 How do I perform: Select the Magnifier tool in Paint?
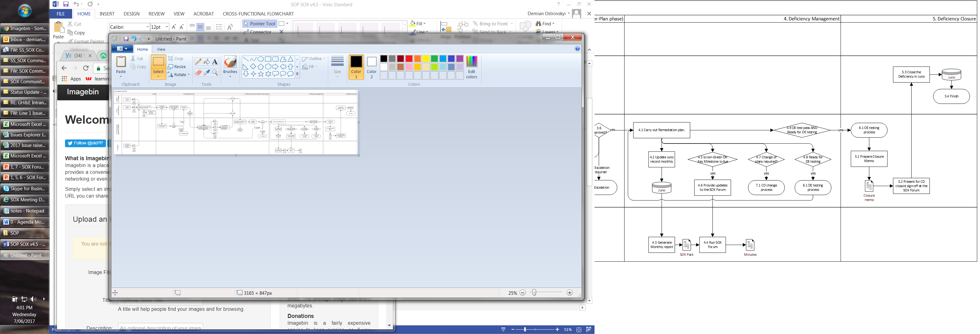click(215, 72)
